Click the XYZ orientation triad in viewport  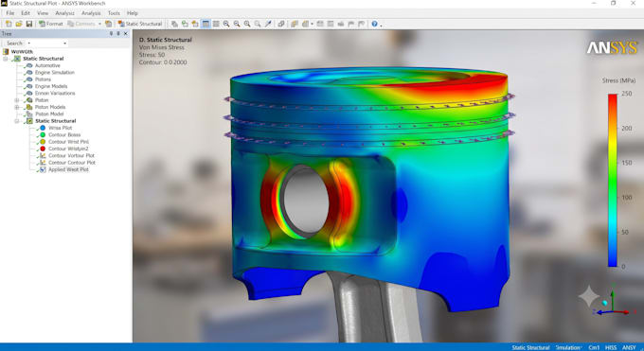(x=611, y=305)
